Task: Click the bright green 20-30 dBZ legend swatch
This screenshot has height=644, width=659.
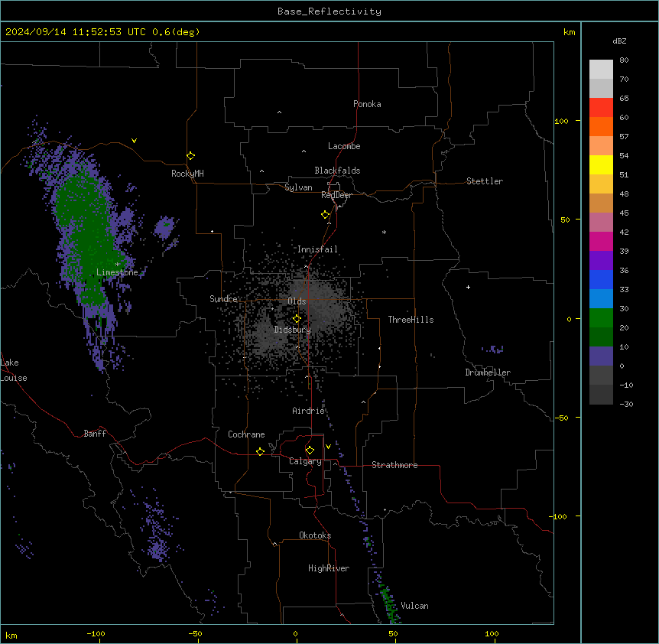Action: pos(601,318)
